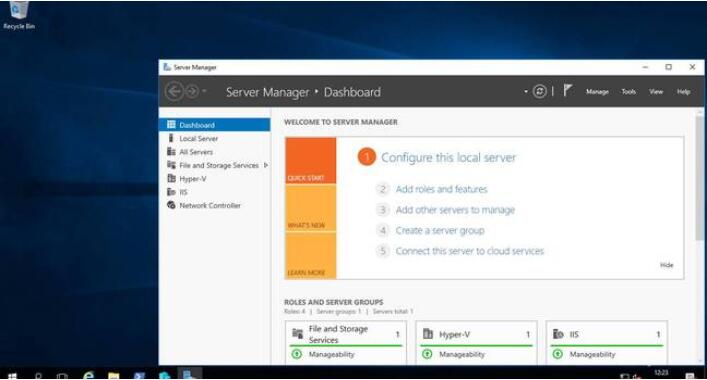Image resolution: width=707 pixels, height=380 pixels.
Task: Open Local Server page
Action: coord(198,138)
